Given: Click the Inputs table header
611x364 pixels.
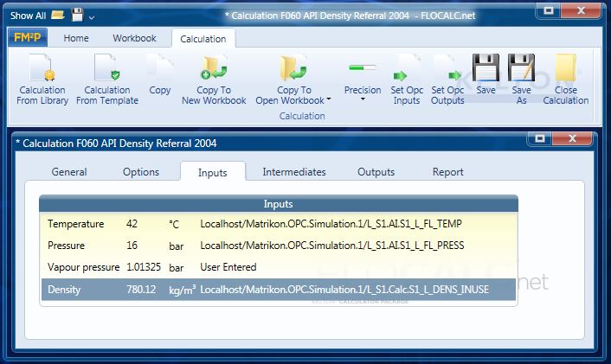Looking at the screenshot, I should 278,204.
